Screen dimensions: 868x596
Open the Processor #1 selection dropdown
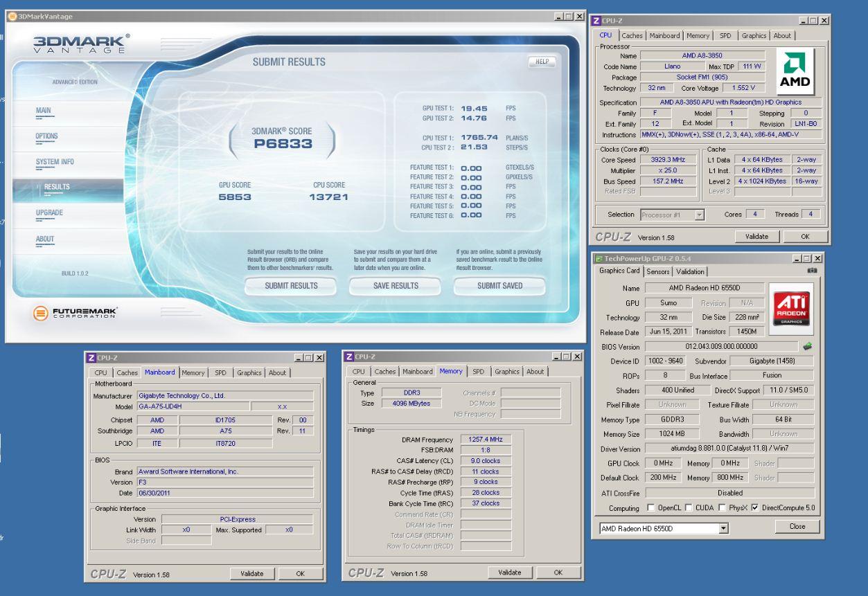[700, 215]
